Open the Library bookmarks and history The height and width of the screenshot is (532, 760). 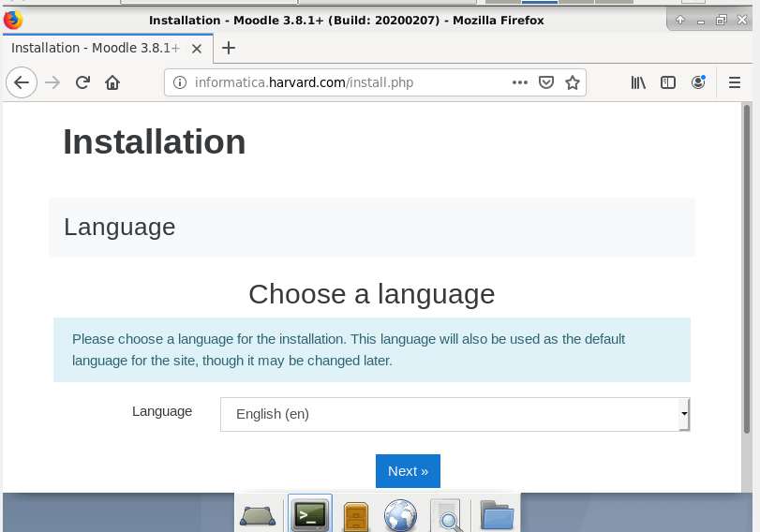638,82
